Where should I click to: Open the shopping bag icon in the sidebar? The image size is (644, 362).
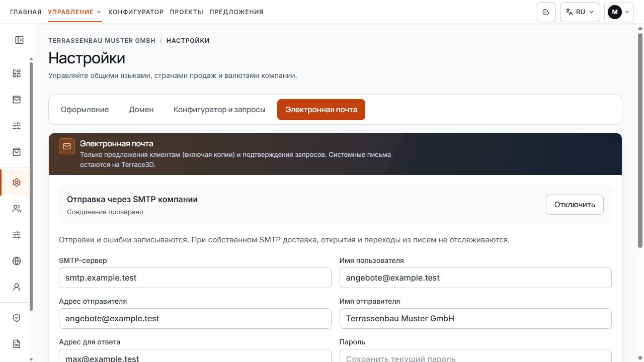coord(17,152)
